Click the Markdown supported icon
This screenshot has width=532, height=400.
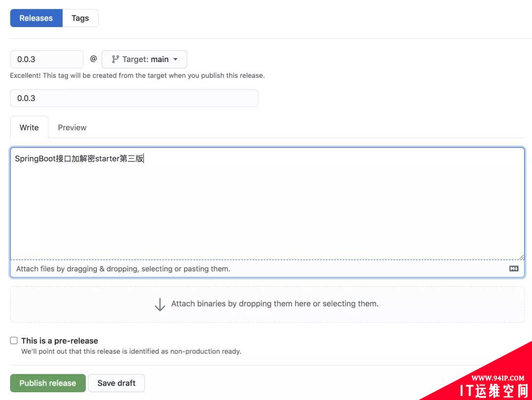coord(514,268)
